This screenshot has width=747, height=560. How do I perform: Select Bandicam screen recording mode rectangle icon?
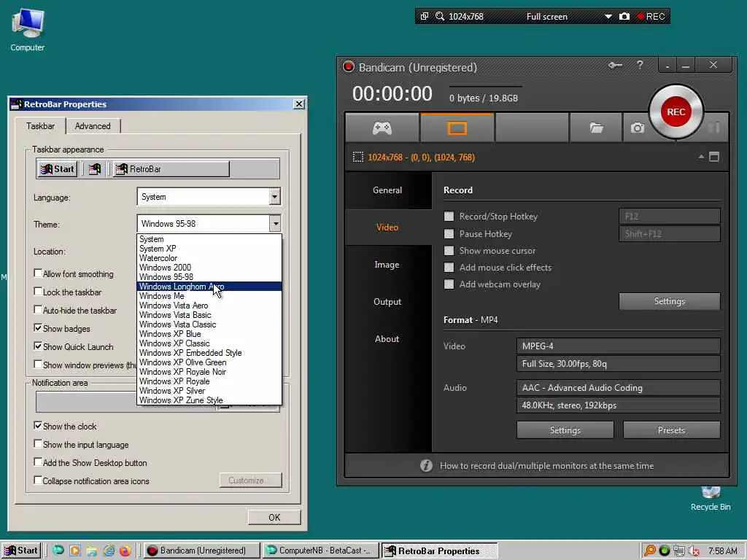pyautogui.click(x=457, y=128)
